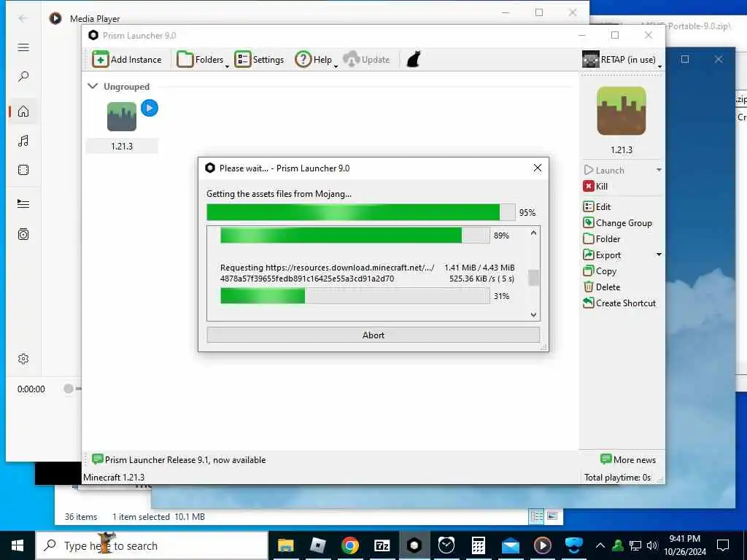Image resolution: width=747 pixels, height=560 pixels.
Task: Select the 1.21.3 instance icon in the list
Action: point(122,117)
